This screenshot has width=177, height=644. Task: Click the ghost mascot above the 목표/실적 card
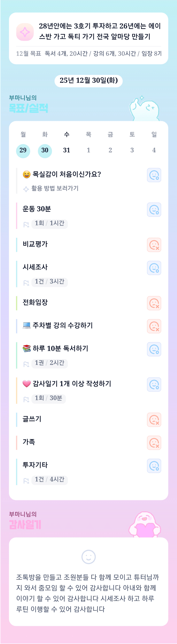pos(144,109)
